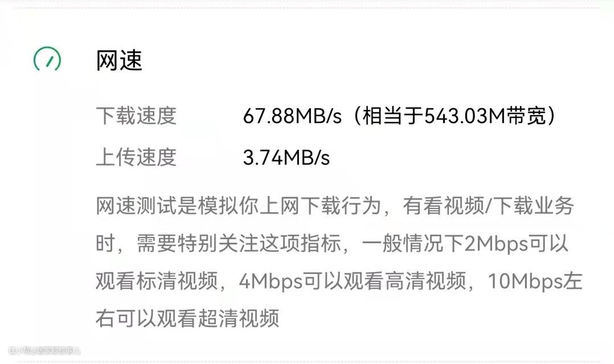This screenshot has height=364, width=614.
Task: Click the 观看高清视频 phrase
Action: pyautogui.click(x=406, y=280)
